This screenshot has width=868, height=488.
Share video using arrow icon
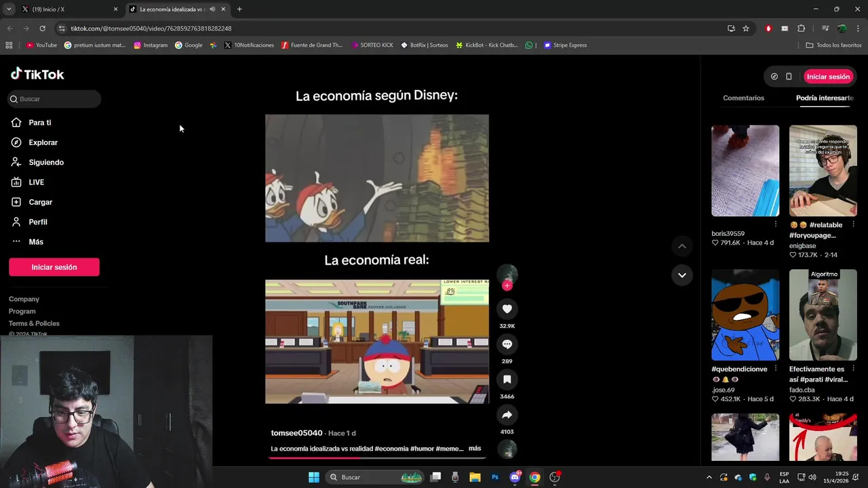(x=507, y=415)
